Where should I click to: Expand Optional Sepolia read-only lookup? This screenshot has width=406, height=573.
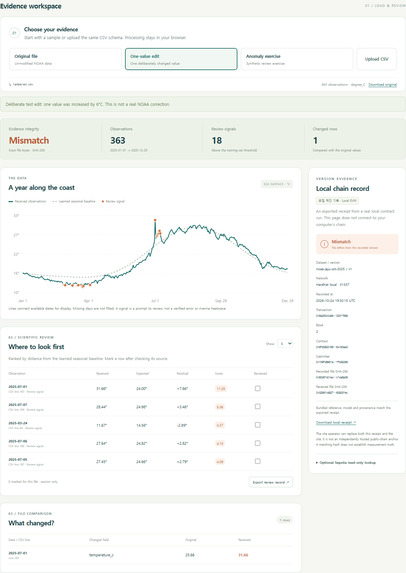coord(346,463)
